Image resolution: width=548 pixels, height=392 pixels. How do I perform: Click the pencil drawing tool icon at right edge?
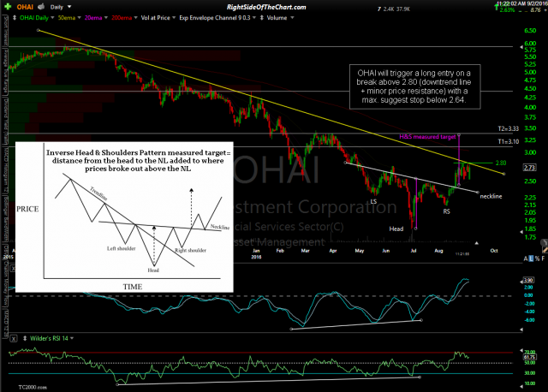(545, 249)
